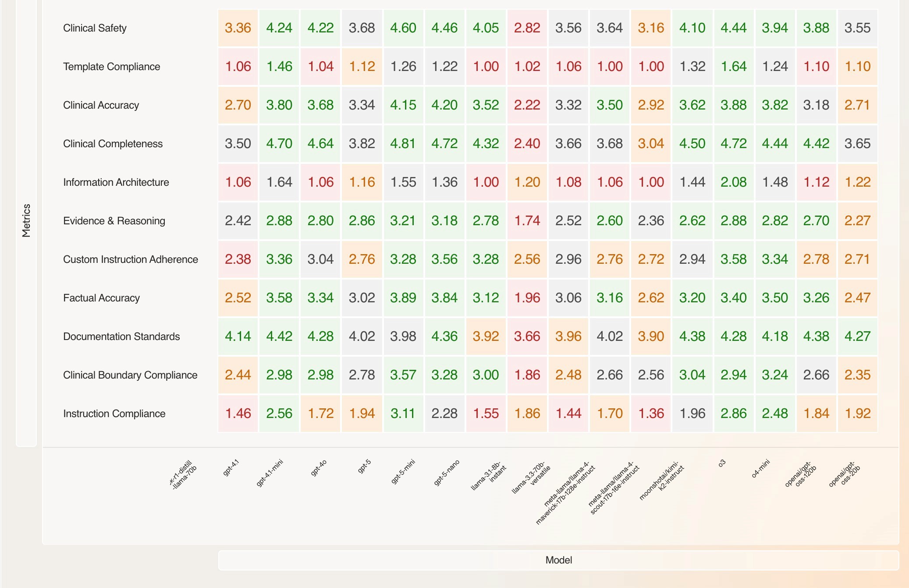The height and width of the screenshot is (588, 909).
Task: Click the Metrics axis label
Action: tap(26, 220)
